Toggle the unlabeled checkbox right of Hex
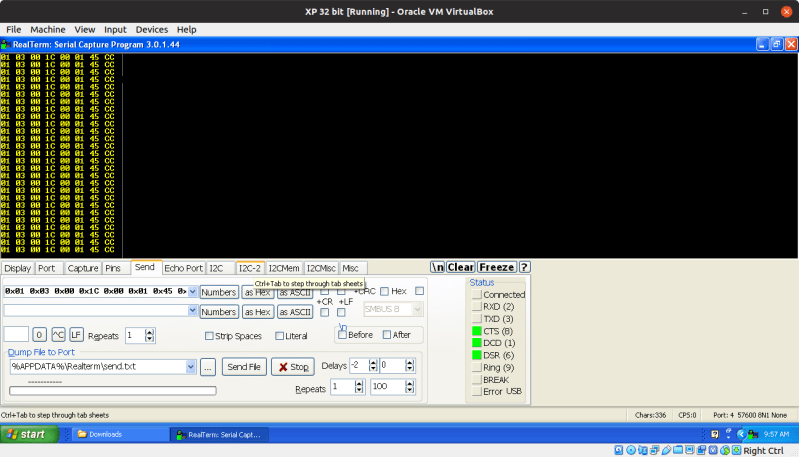The image size is (799, 457). pyautogui.click(x=419, y=291)
